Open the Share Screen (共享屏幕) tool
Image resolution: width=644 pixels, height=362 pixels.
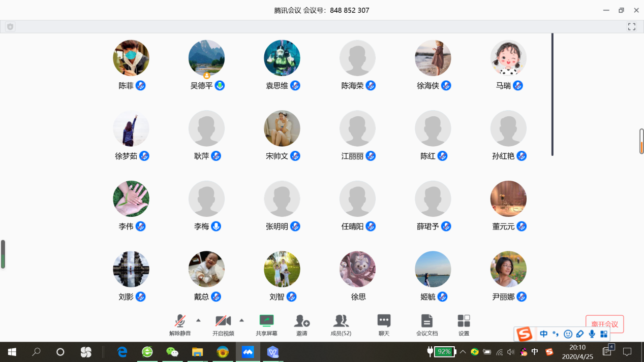pos(266,324)
